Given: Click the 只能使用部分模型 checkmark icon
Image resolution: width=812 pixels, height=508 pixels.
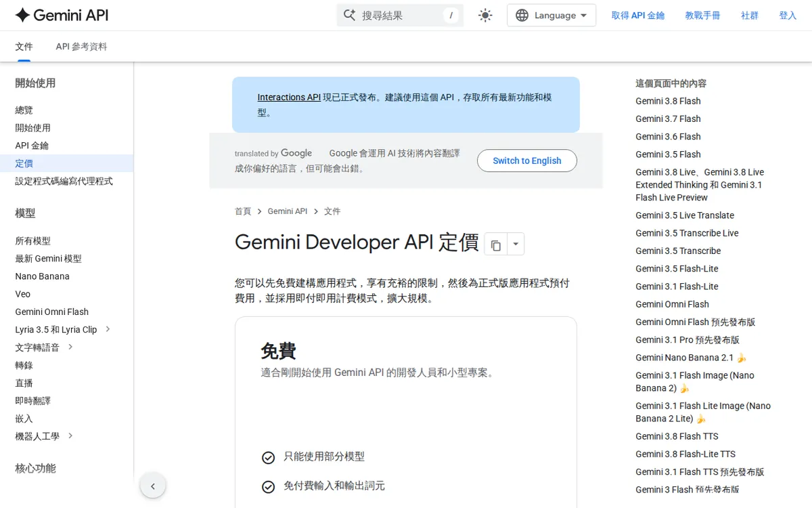Looking at the screenshot, I should 268,458.
